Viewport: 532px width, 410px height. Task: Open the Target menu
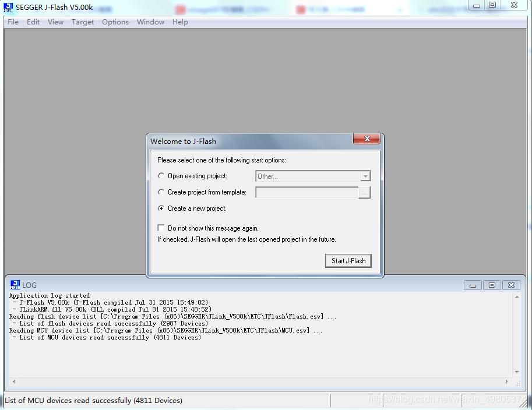pyautogui.click(x=82, y=22)
